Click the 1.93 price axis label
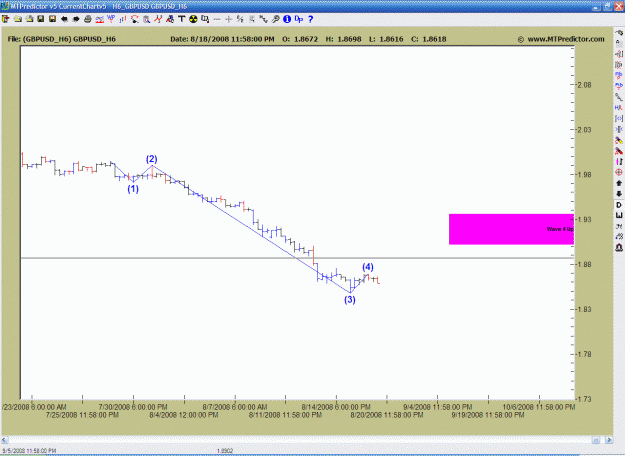Screen dimensions: 625x456 click(584, 219)
